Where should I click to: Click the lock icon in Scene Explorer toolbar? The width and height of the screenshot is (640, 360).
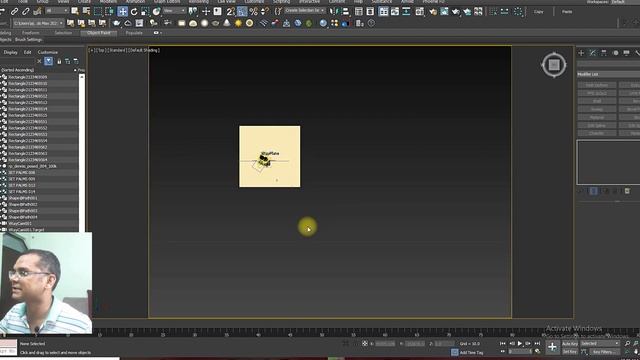[59, 61]
